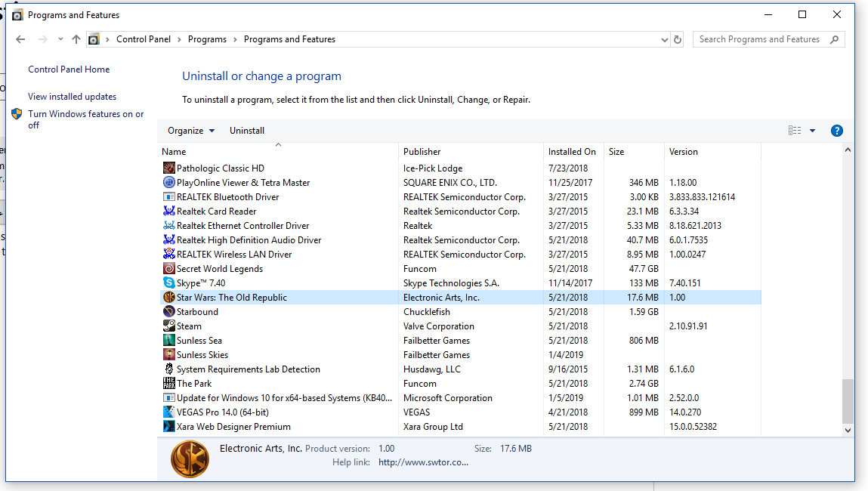Image resolution: width=868 pixels, height=491 pixels.
Task: Click the Valve Corporation publisher cell
Action: (x=439, y=326)
